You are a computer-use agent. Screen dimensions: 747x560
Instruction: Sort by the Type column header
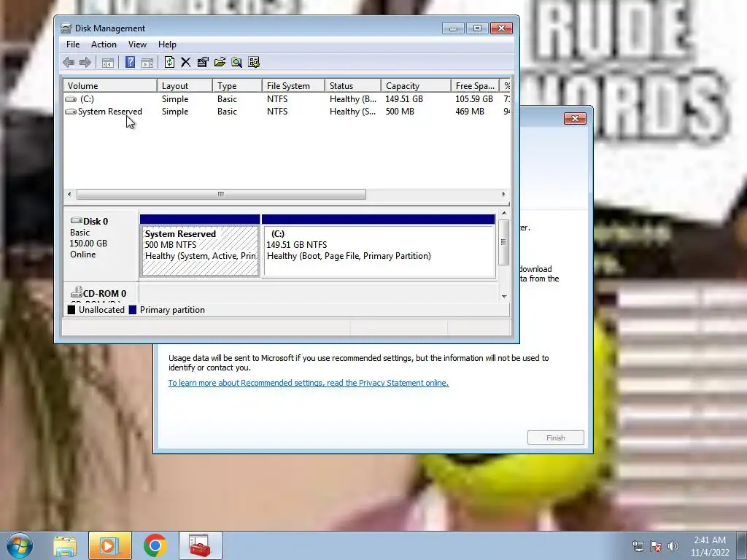pyautogui.click(x=237, y=86)
